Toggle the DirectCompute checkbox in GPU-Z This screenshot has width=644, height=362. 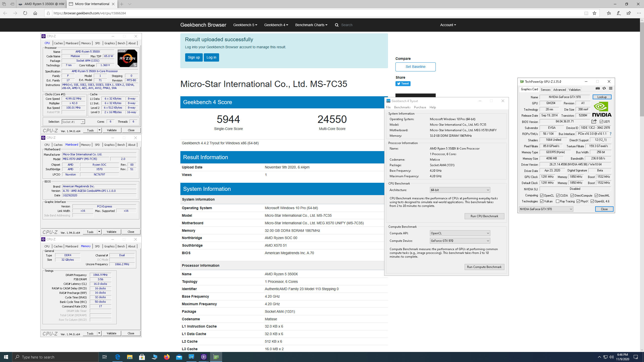(572, 195)
